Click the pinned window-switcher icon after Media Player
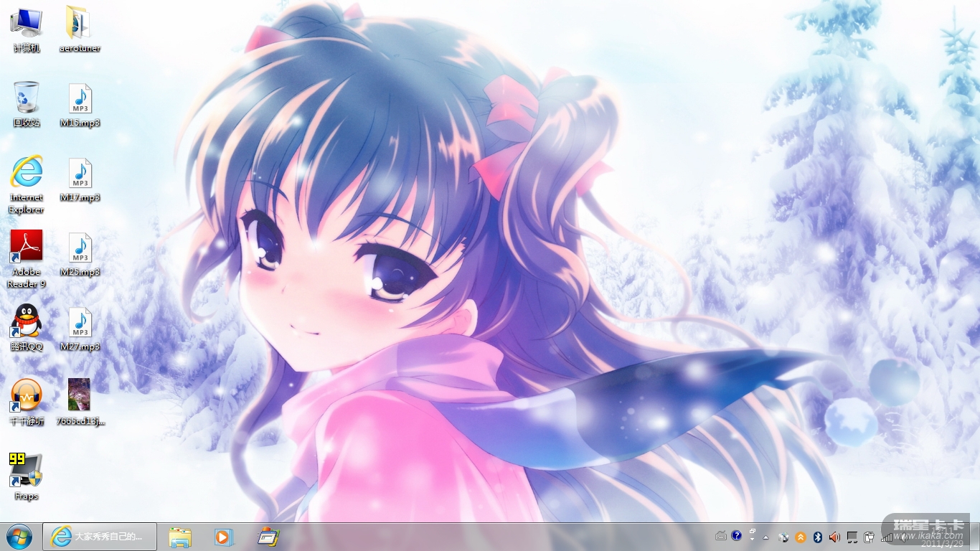The height and width of the screenshot is (551, 980). pyautogui.click(x=268, y=537)
